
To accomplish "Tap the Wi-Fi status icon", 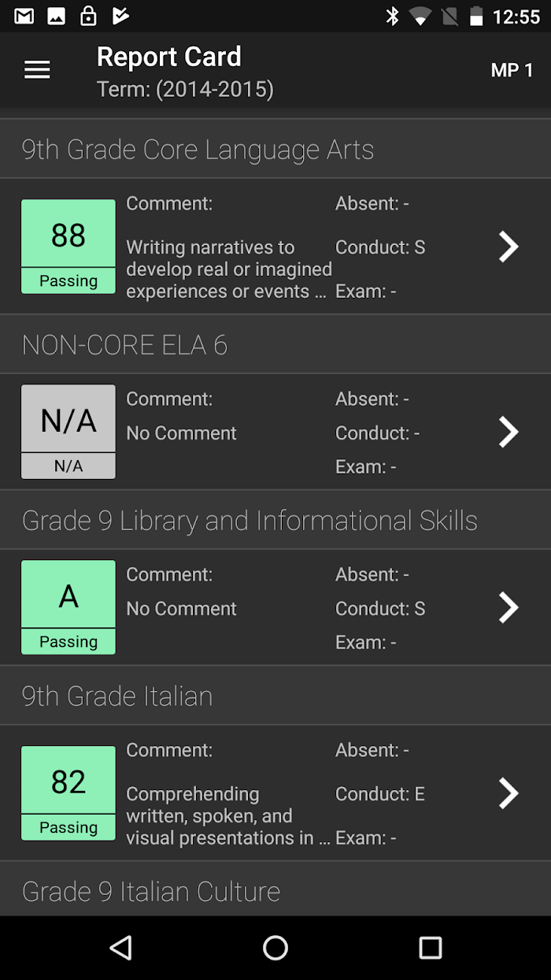I will pyautogui.click(x=421, y=16).
